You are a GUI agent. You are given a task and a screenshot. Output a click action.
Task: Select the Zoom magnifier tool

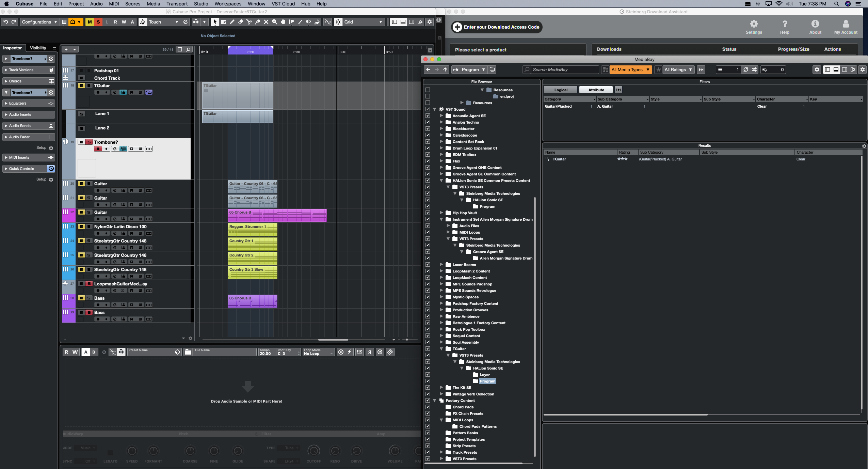coord(275,22)
